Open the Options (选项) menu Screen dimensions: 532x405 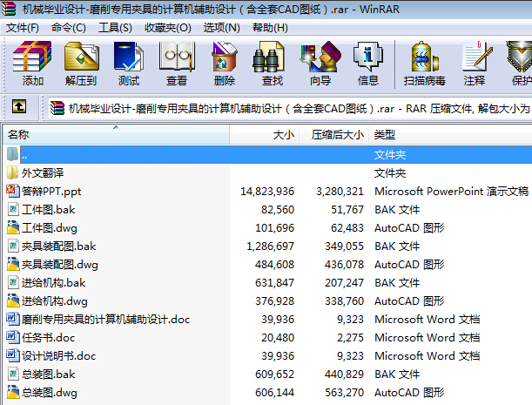click(221, 28)
